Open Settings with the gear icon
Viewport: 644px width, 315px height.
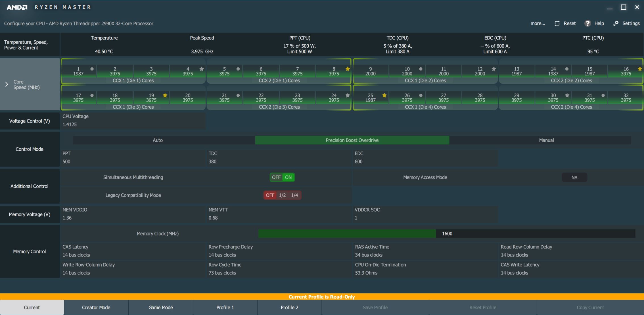[616, 23]
